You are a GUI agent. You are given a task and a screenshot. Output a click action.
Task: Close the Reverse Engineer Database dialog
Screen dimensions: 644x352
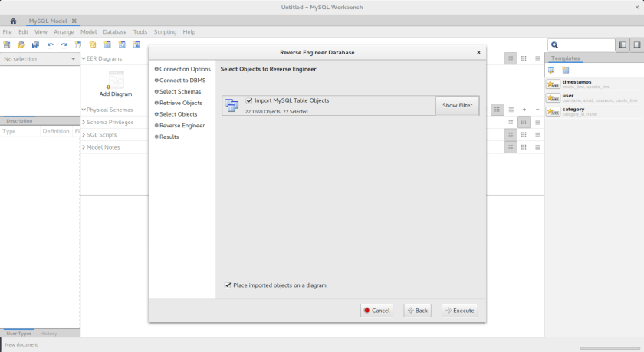point(478,52)
